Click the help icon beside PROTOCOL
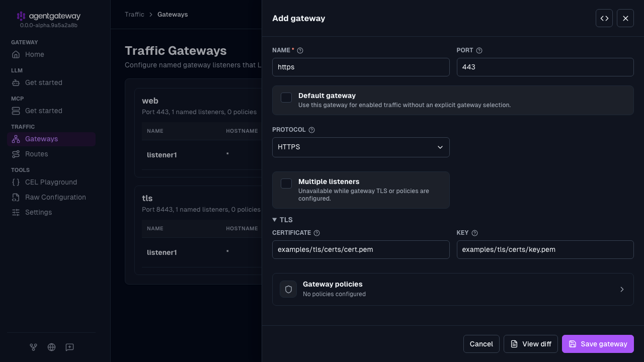This screenshot has width=644, height=362. coord(311,130)
